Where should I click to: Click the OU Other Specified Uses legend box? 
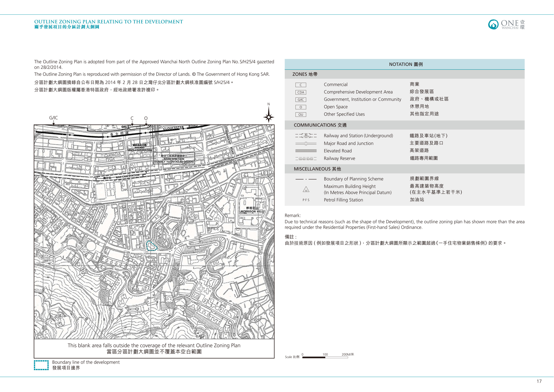301,115
